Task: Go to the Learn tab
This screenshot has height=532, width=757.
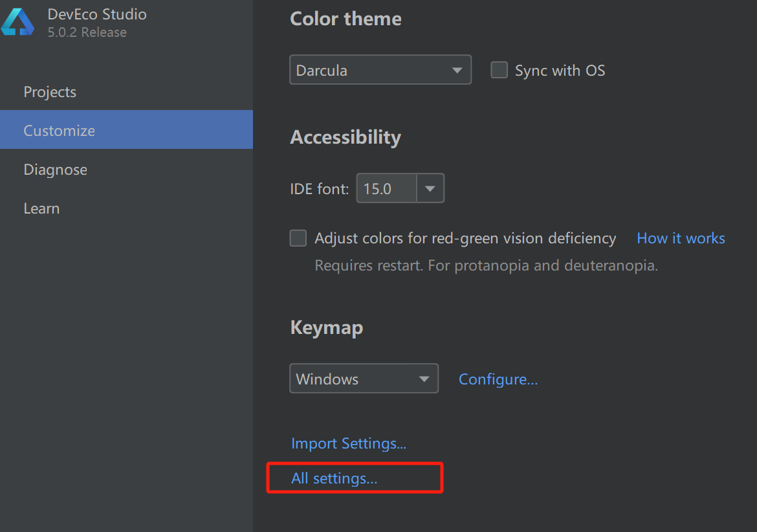Action: [x=41, y=208]
